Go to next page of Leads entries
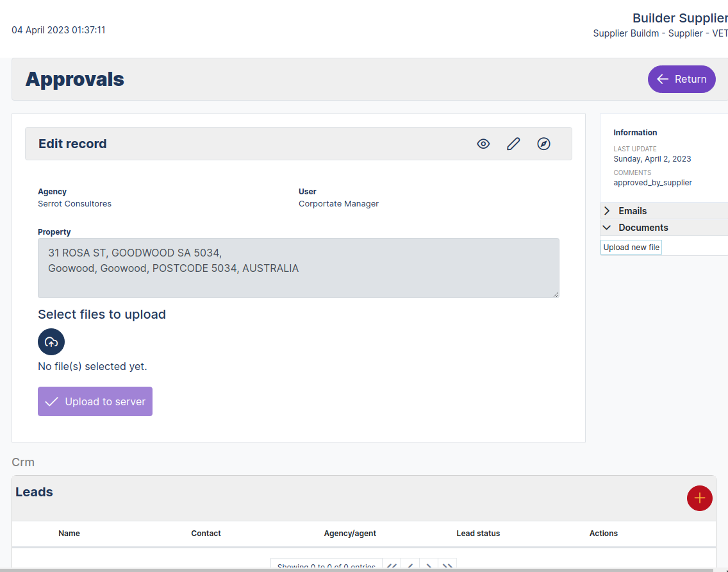 [x=429, y=566]
